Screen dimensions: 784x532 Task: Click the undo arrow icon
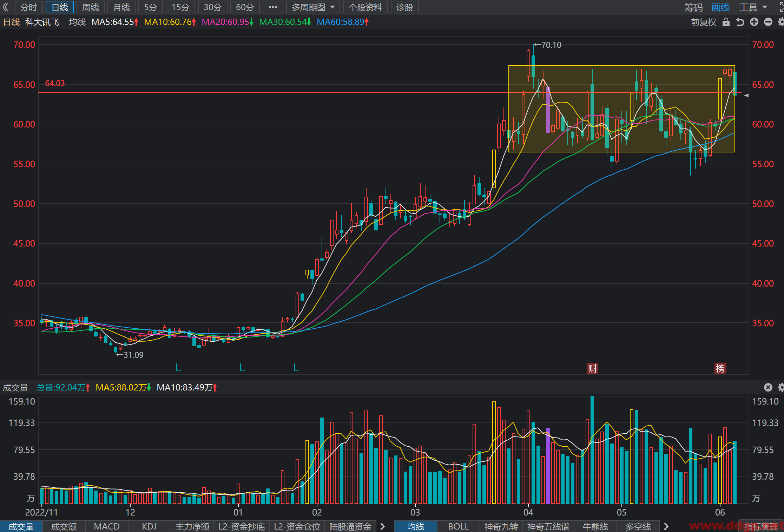point(740,22)
